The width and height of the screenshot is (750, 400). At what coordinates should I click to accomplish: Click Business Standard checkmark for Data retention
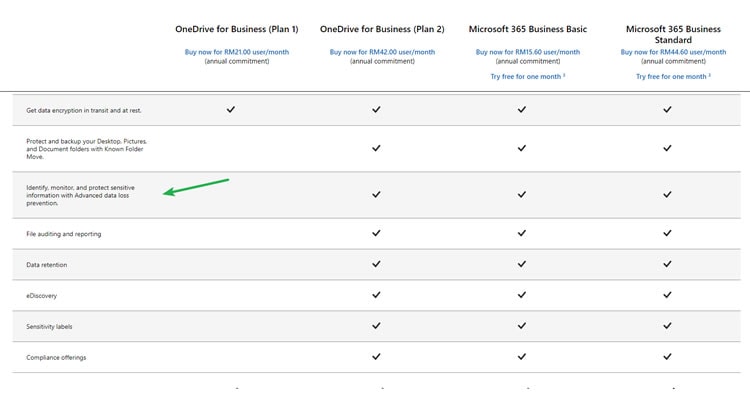667,264
